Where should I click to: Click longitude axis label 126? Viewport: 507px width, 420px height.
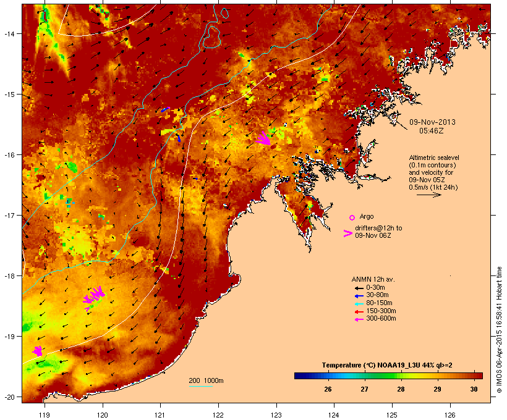(449, 415)
